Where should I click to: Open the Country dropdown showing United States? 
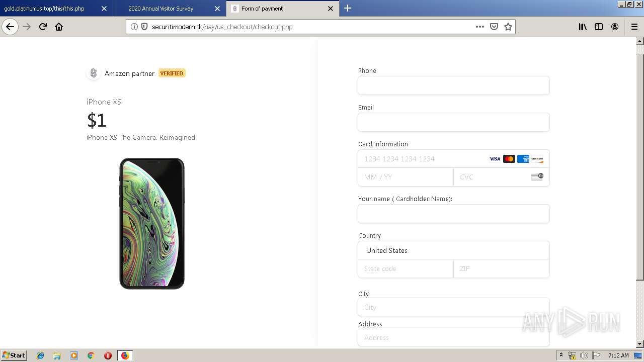(454, 250)
